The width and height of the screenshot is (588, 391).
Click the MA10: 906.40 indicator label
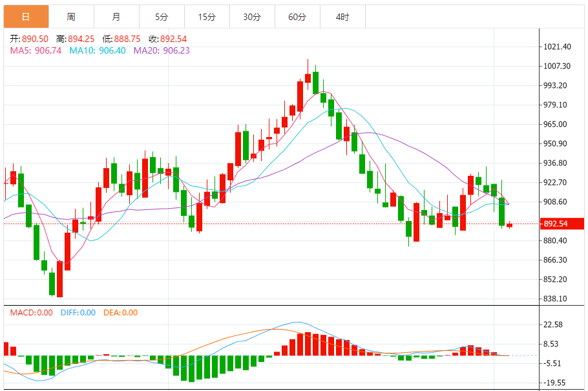pos(98,50)
